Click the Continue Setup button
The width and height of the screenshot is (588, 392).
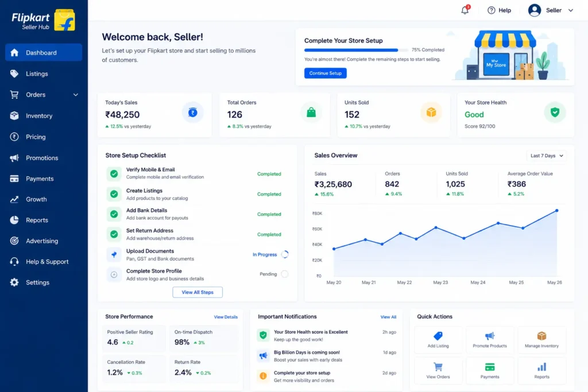pos(325,73)
